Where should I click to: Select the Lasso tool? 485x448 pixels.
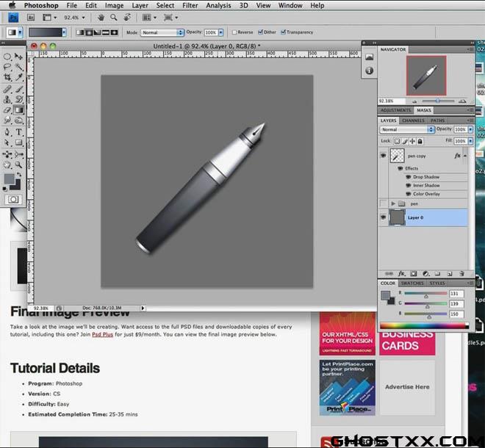point(7,67)
